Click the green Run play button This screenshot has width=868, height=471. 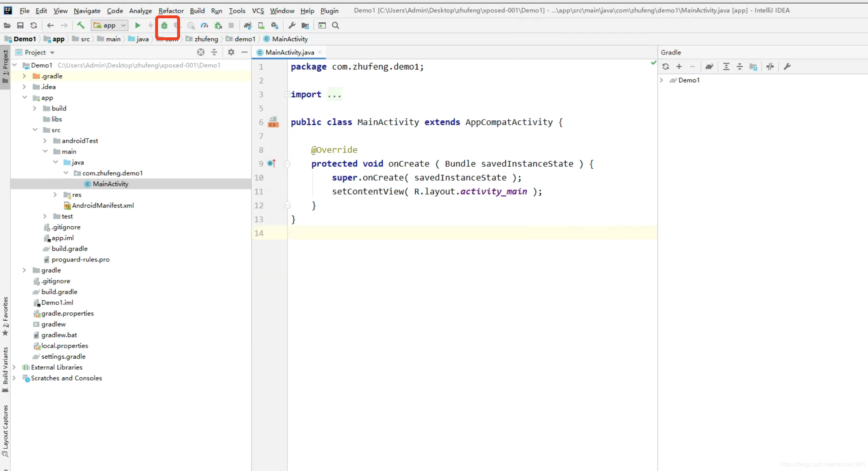tap(138, 26)
